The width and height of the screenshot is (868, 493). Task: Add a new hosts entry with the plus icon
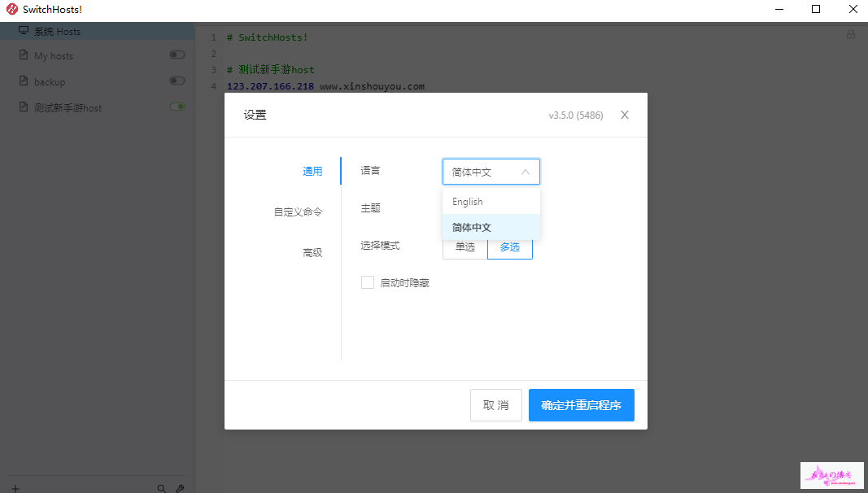pyautogui.click(x=15, y=488)
